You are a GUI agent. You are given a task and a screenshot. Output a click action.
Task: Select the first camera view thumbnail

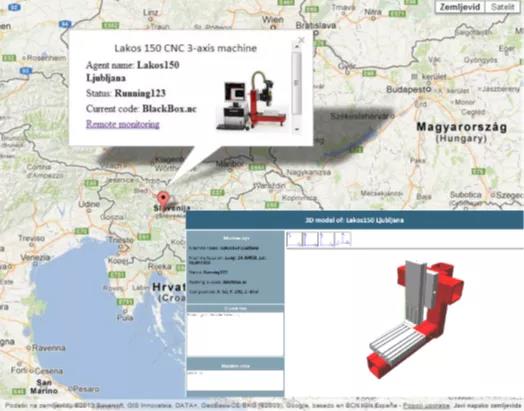coord(294,239)
